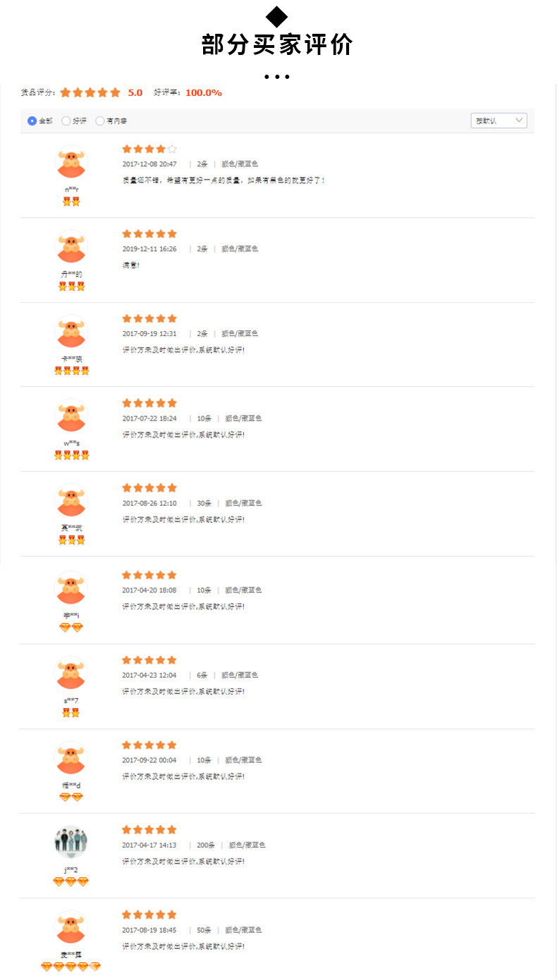Click the review text starting with 质量还不错

point(224,180)
